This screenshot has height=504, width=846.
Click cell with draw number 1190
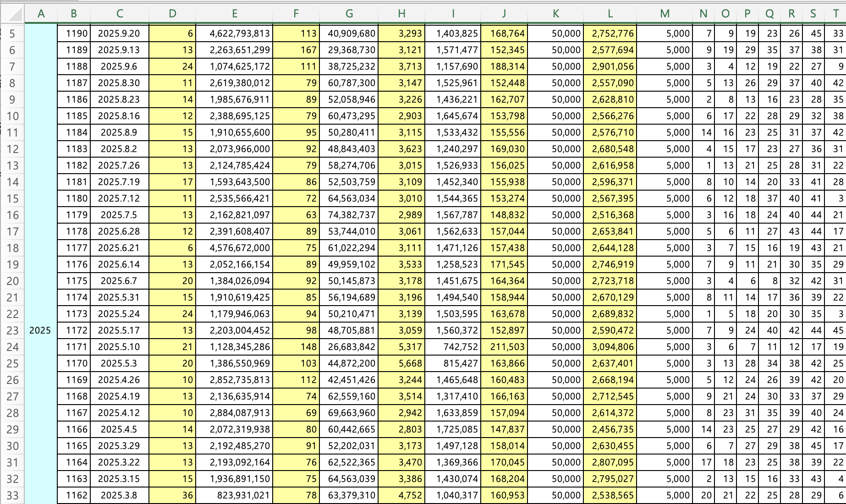[x=74, y=33]
